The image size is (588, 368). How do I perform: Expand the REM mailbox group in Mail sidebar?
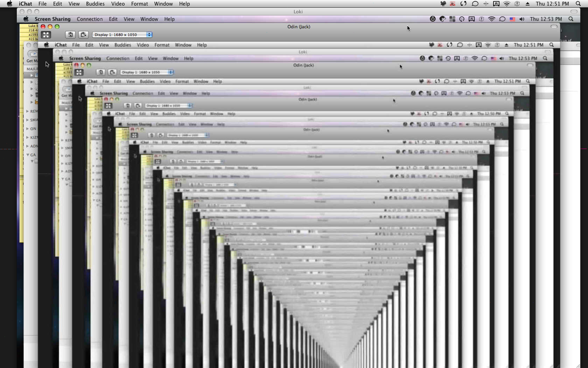point(27,111)
